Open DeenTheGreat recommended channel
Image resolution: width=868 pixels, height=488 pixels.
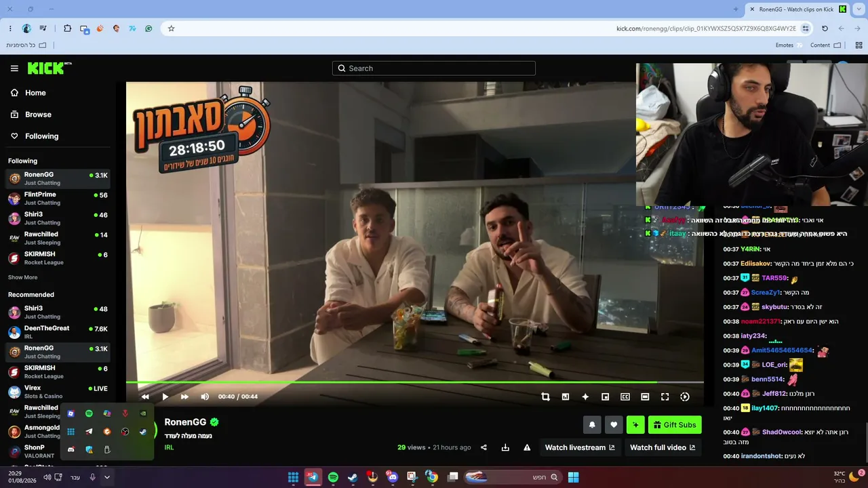coord(58,332)
